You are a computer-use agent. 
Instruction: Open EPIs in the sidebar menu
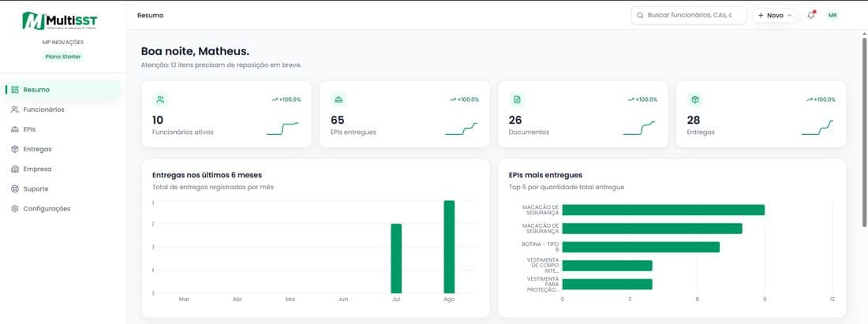click(62, 129)
